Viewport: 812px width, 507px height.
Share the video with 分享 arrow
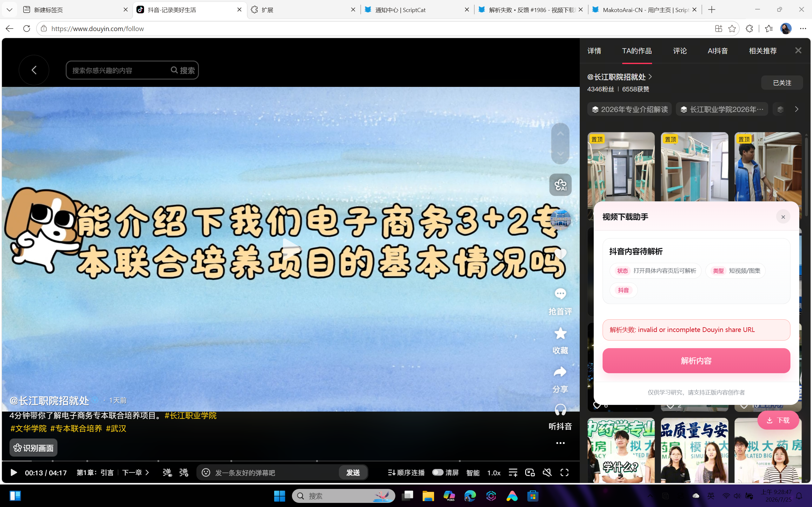click(560, 372)
